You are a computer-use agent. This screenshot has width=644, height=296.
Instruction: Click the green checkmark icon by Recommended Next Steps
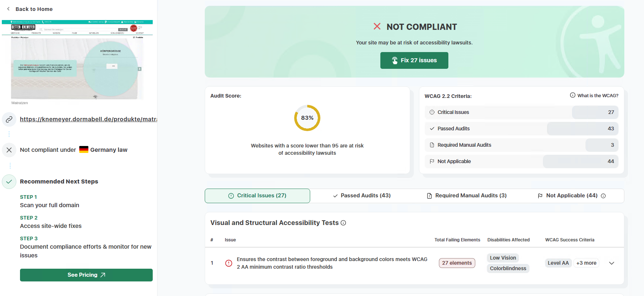[9, 182]
